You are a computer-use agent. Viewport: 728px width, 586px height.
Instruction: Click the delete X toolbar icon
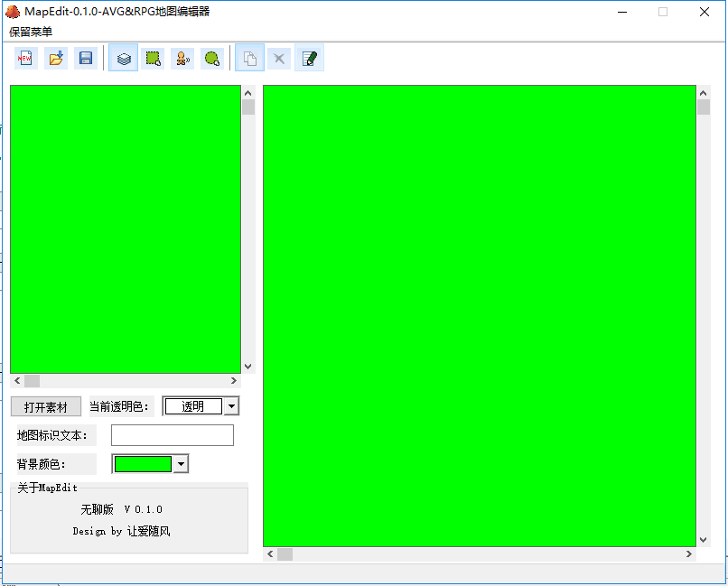279,59
